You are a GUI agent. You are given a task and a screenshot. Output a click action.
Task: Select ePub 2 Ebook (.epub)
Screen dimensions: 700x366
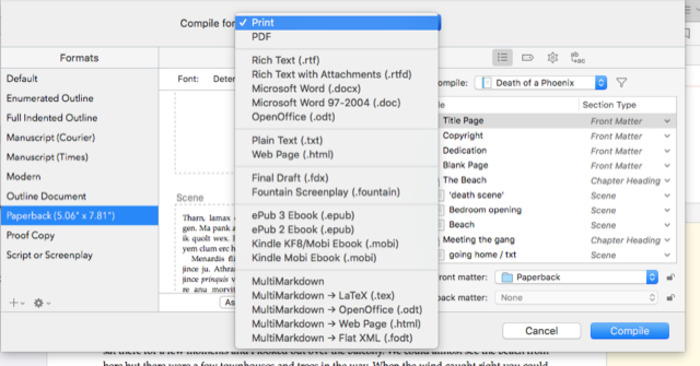pyautogui.click(x=338, y=229)
